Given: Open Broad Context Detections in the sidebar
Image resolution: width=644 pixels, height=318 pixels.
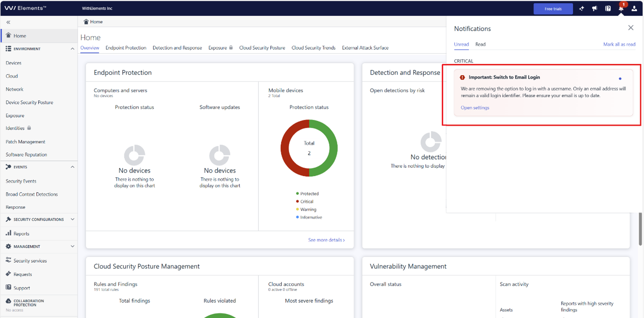Looking at the screenshot, I should [x=32, y=194].
